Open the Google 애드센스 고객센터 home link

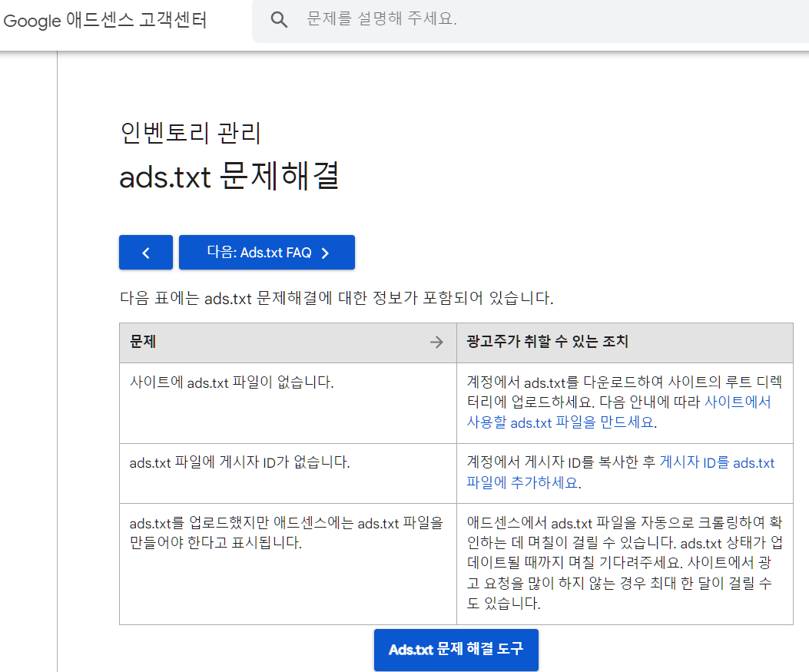coord(104,20)
